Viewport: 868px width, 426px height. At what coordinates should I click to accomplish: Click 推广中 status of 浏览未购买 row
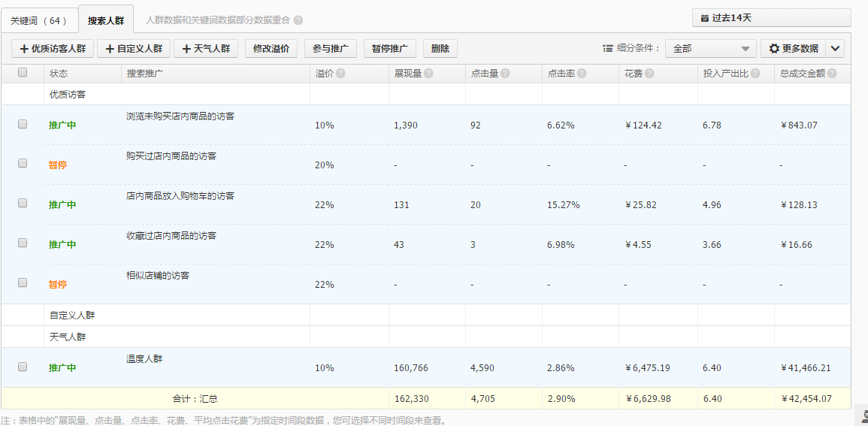[x=62, y=125]
